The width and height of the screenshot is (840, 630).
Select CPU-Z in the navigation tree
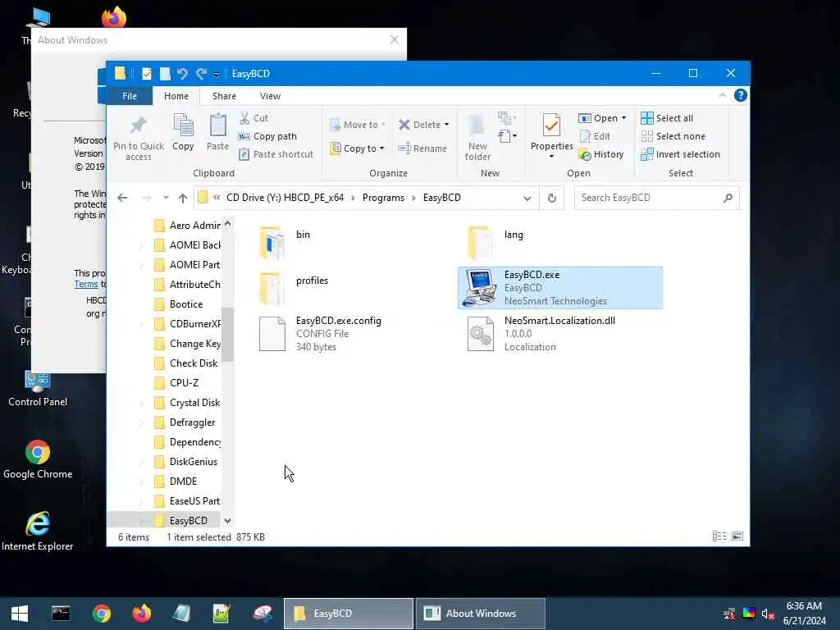184,382
